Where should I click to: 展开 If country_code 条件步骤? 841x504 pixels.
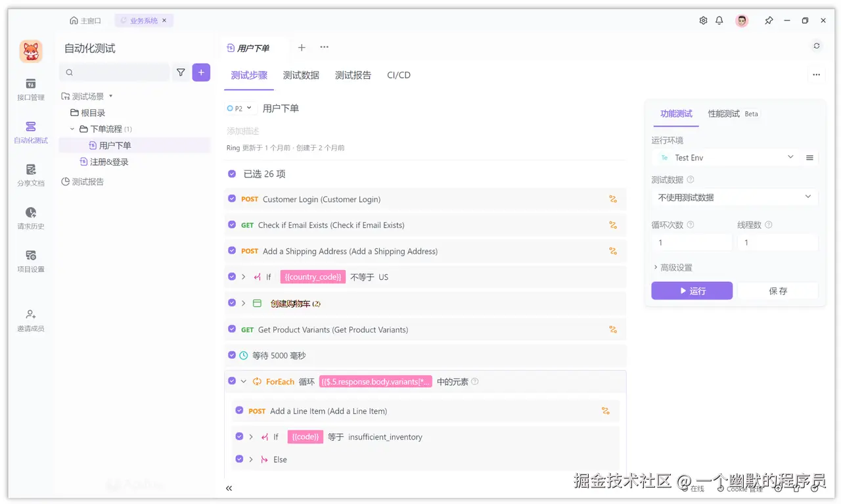tap(243, 277)
